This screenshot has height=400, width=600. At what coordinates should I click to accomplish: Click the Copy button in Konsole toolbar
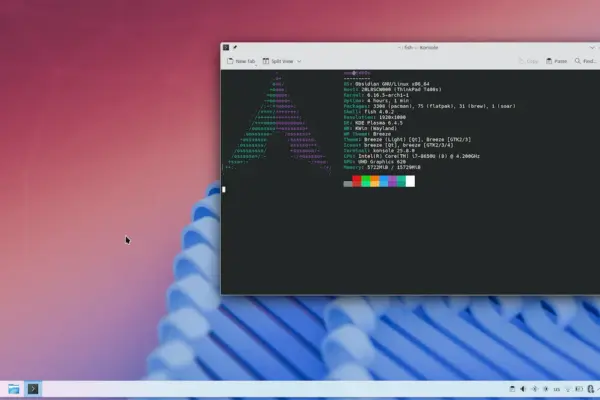click(528, 61)
